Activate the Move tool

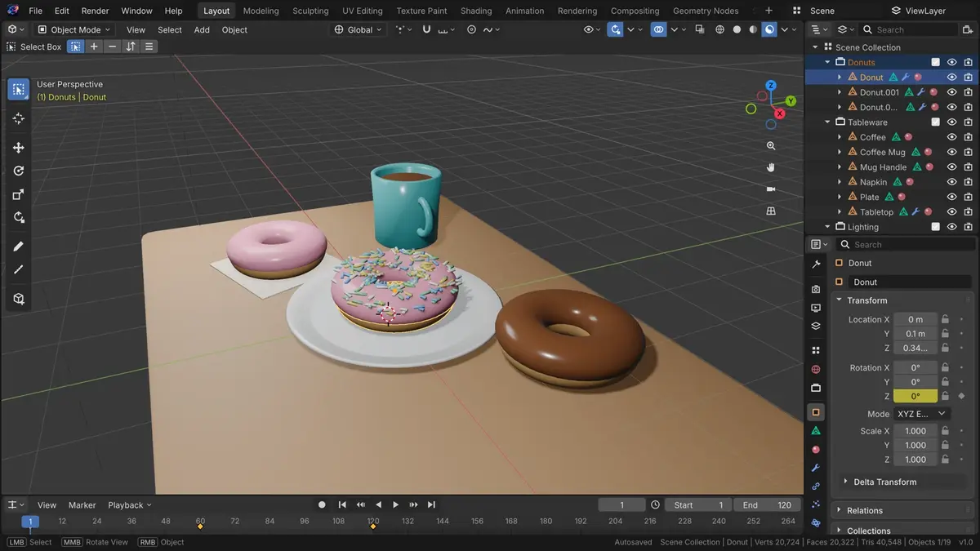click(x=19, y=148)
